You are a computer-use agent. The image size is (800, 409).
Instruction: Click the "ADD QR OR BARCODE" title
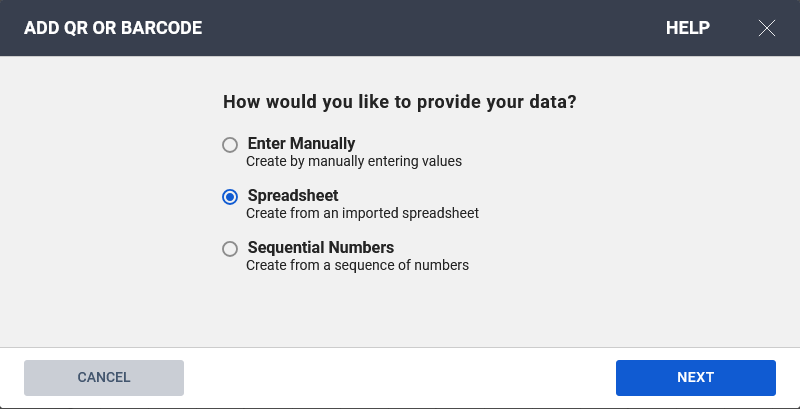click(113, 28)
